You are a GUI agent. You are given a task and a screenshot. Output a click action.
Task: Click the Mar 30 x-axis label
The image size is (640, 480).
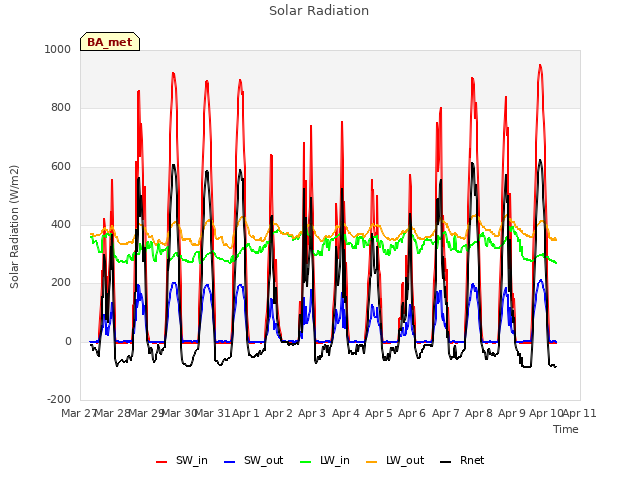click(x=179, y=413)
